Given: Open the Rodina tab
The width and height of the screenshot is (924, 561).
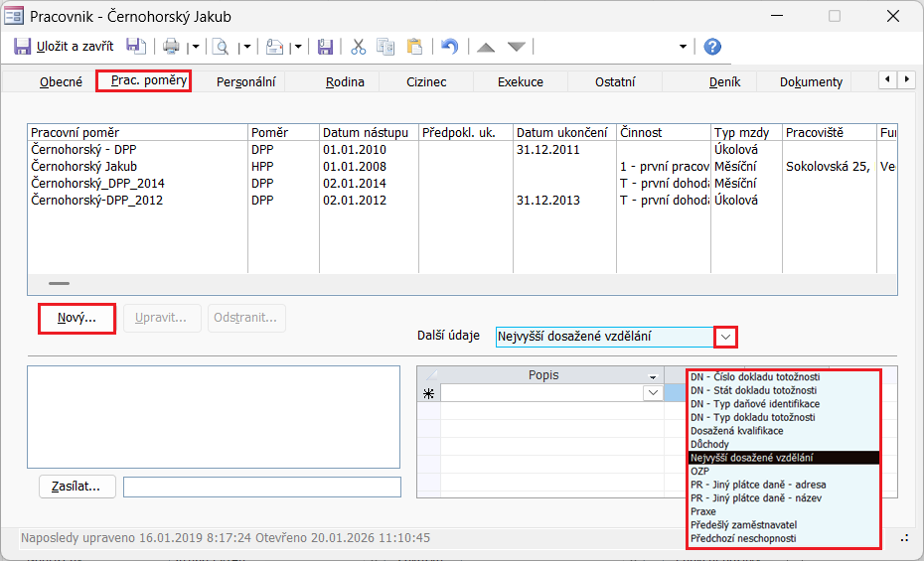Looking at the screenshot, I should pos(345,82).
